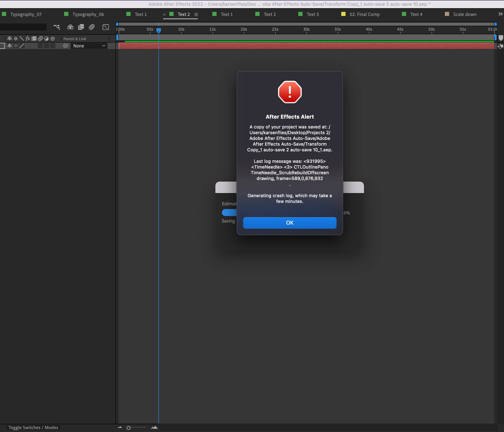Open the Text 2 panel menu

(x=196, y=15)
